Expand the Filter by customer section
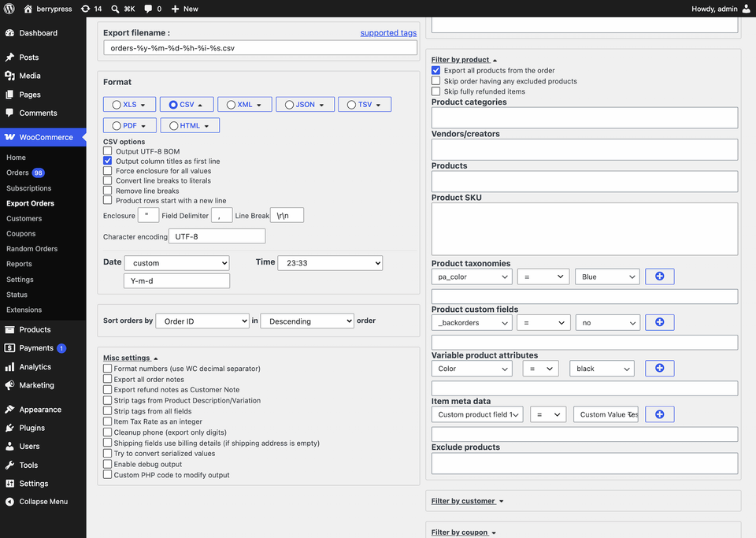The height and width of the screenshot is (538, 756). tap(467, 501)
